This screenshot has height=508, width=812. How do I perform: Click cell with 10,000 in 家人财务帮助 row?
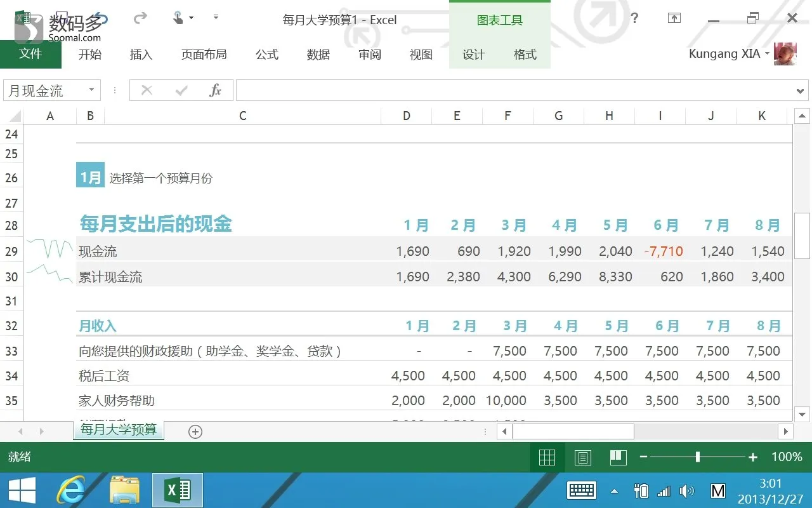506,401
